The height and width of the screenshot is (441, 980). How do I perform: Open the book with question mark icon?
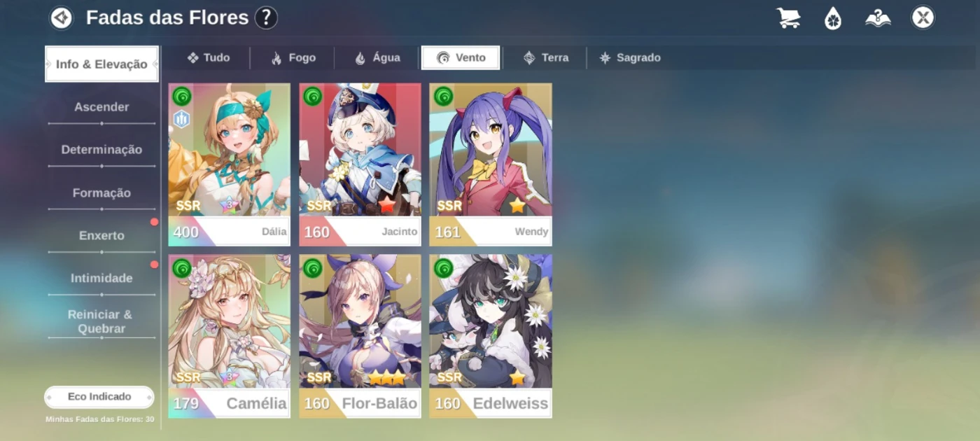(x=878, y=17)
